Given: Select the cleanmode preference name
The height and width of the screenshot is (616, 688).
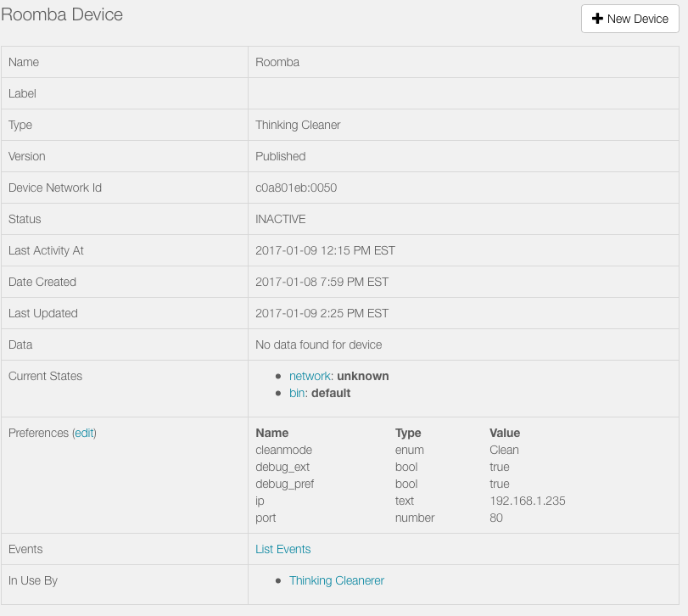Looking at the screenshot, I should click(x=284, y=451).
